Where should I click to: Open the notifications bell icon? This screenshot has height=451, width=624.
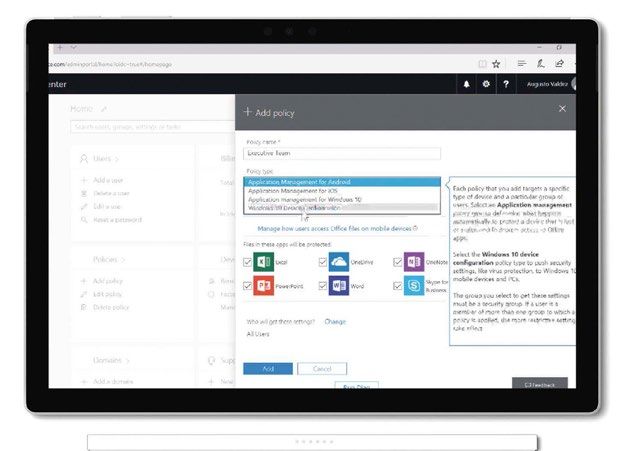tap(466, 84)
